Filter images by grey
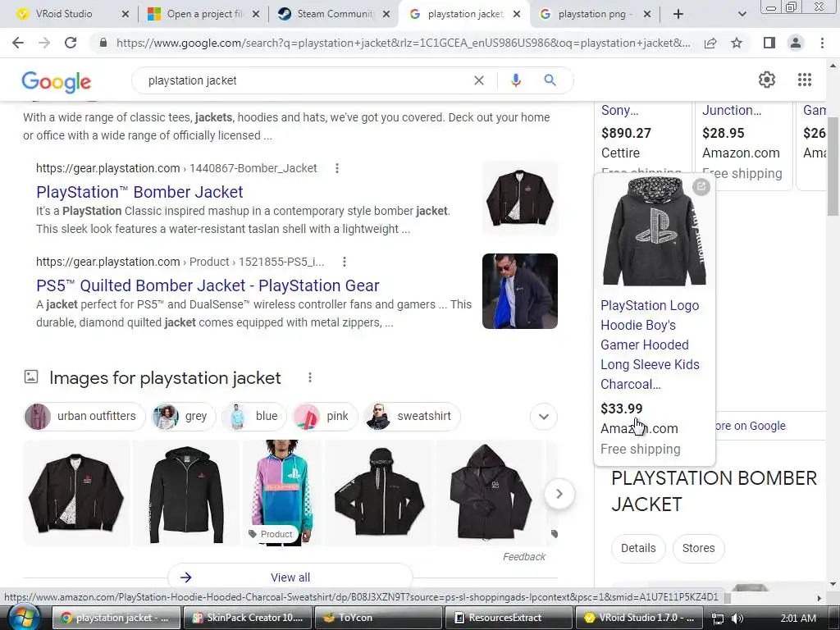The image size is (840, 630). pos(183,416)
